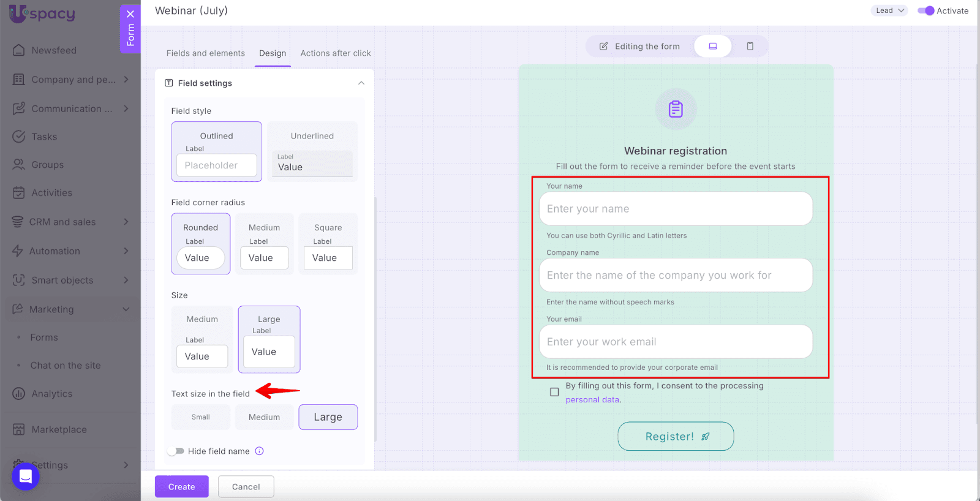Viewport: 980px width, 501px height.
Task: Open the chat support bubble
Action: 26,476
